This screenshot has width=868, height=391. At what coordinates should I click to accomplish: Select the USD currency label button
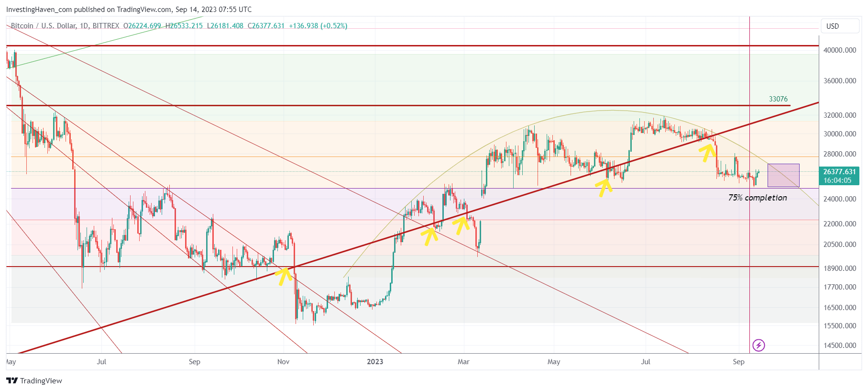pyautogui.click(x=840, y=26)
